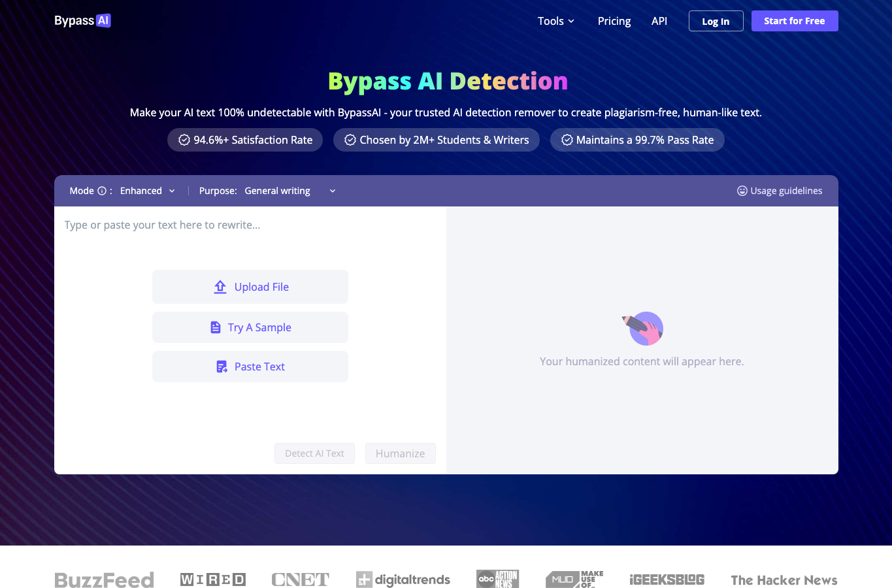The width and height of the screenshot is (892, 588).
Task: Click the 94.6%+ Satisfaction Rate badge
Action: [x=245, y=140]
